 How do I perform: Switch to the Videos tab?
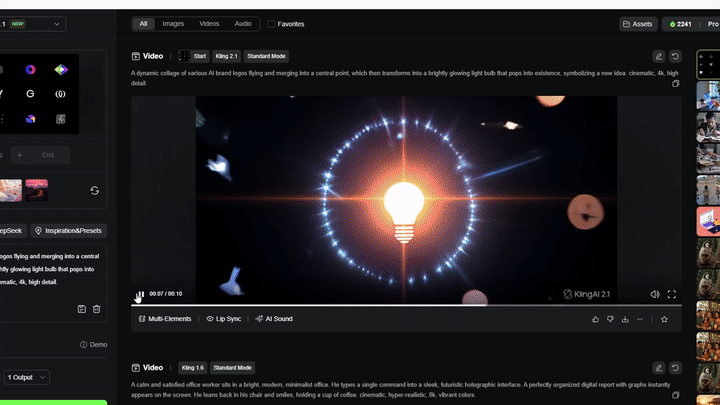pos(209,23)
